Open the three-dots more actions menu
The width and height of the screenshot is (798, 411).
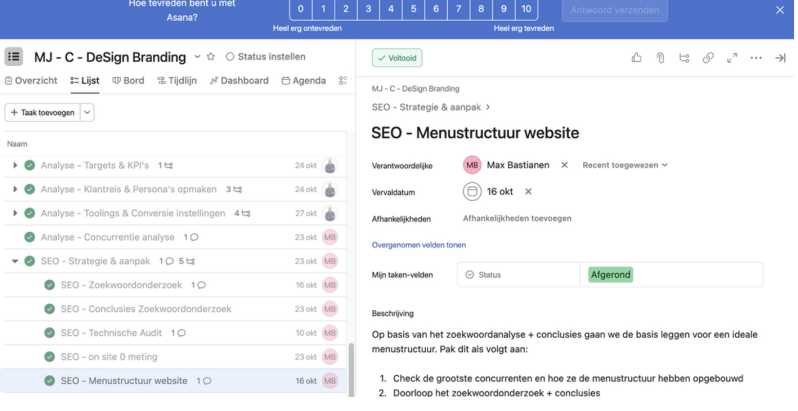click(756, 58)
